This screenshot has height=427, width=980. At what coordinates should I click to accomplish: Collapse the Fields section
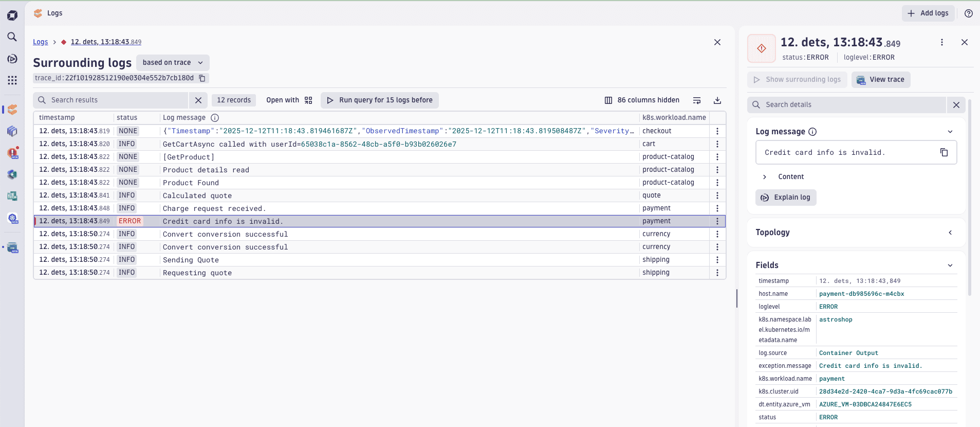tap(950, 265)
